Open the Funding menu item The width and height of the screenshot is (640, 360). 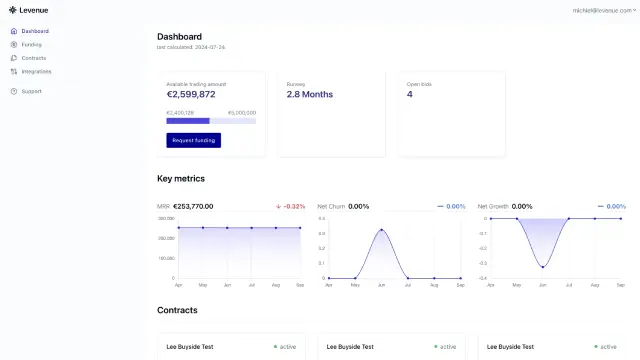[31, 44]
